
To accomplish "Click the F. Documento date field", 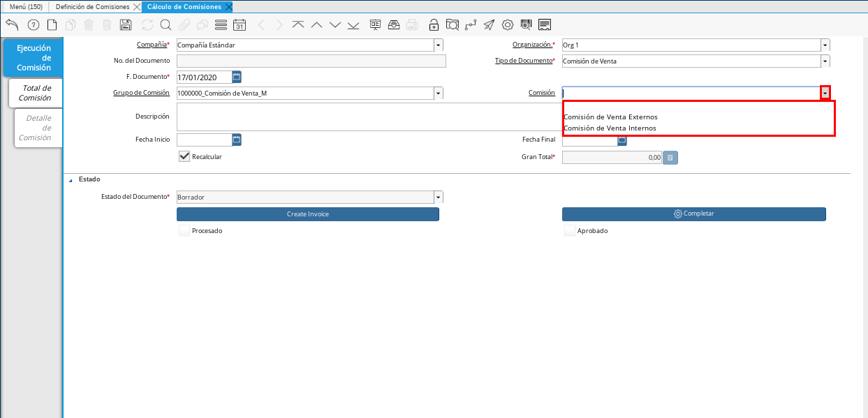I will pos(204,77).
